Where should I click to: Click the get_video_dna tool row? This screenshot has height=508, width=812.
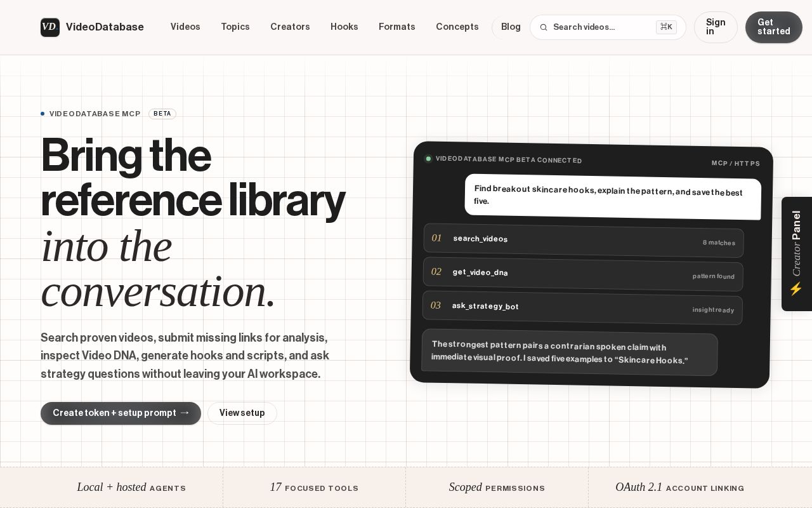coord(583,274)
